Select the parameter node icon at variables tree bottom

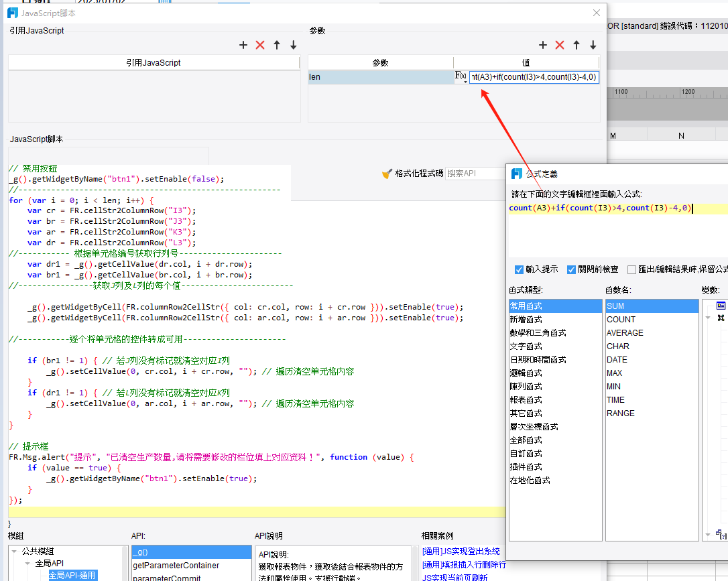pyautogui.click(x=721, y=535)
